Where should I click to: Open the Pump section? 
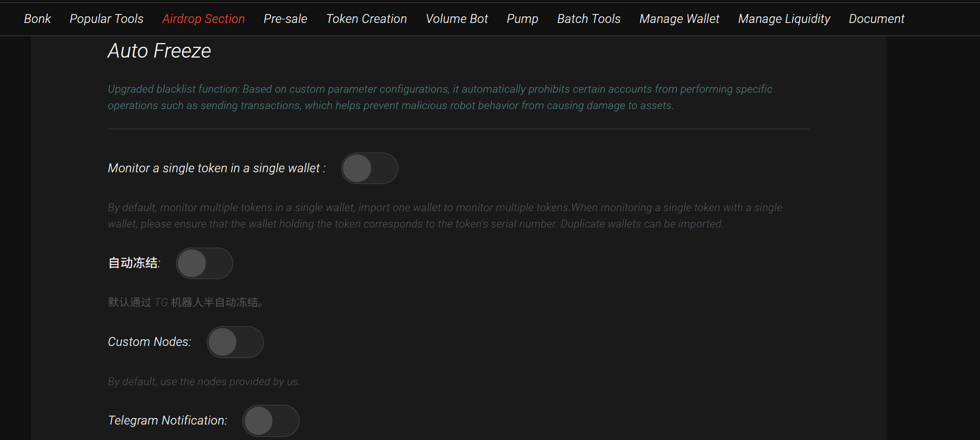tap(522, 19)
